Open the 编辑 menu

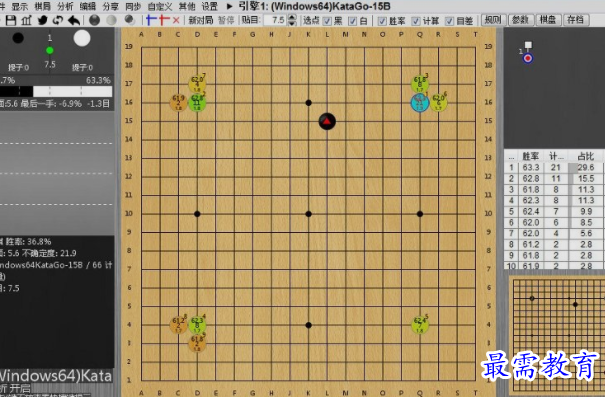point(88,6)
